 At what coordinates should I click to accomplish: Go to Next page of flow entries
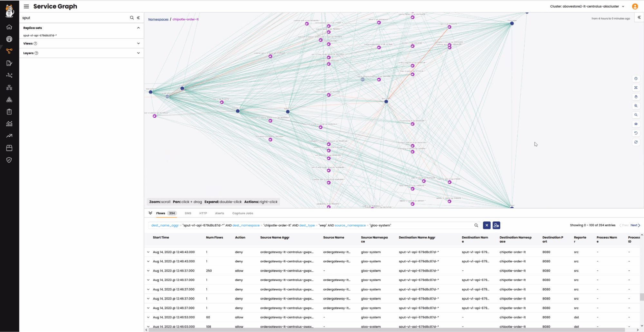pos(635,225)
